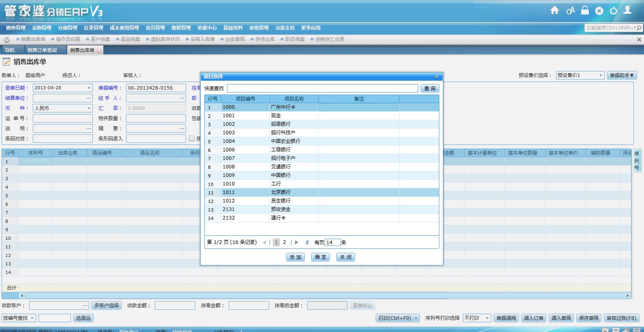Open the 预设售价1 dropdown

601,75
